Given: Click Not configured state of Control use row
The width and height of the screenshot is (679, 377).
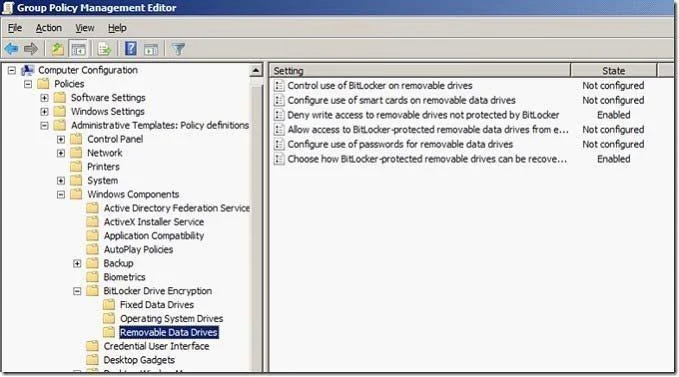Looking at the screenshot, I should tap(613, 86).
